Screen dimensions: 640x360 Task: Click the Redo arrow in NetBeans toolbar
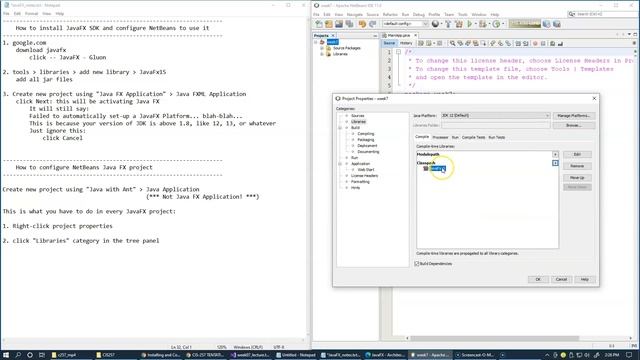coord(372,24)
